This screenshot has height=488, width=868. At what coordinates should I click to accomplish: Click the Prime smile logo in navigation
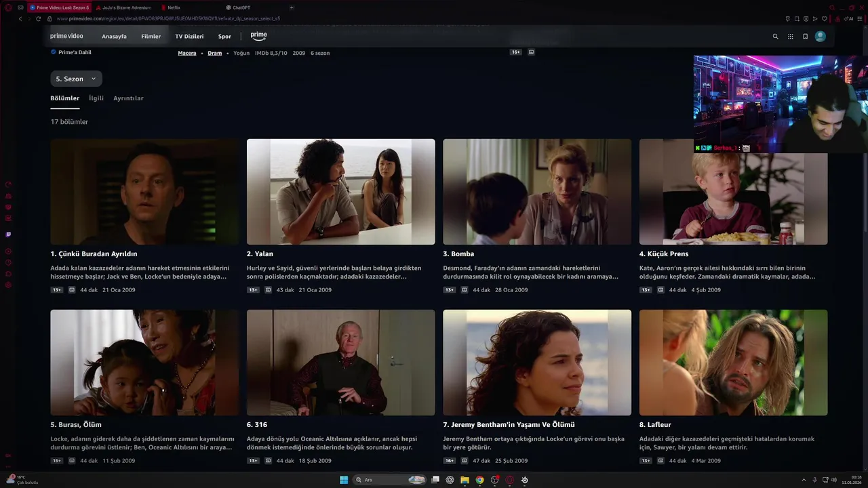click(258, 36)
